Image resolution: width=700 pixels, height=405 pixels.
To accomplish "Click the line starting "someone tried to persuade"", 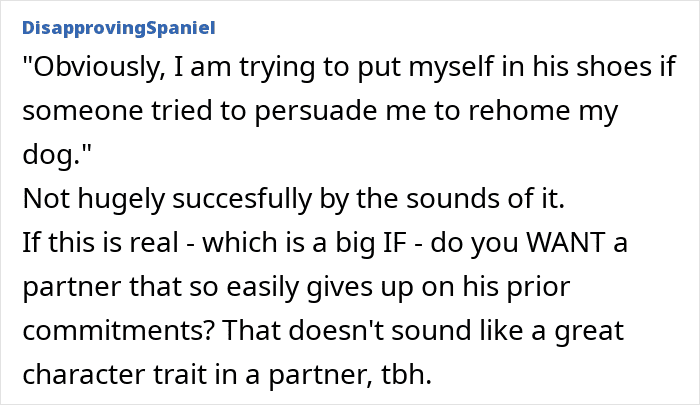I will [320, 110].
